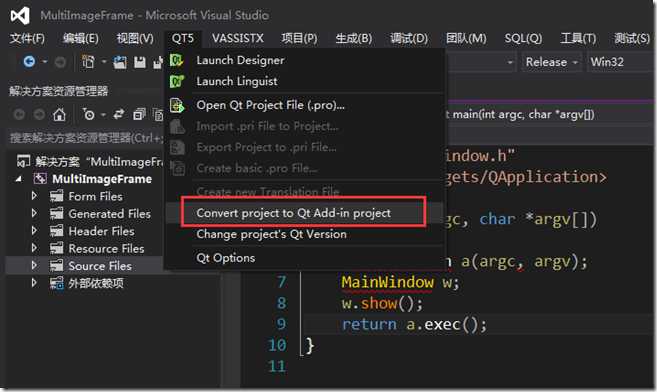The height and width of the screenshot is (392, 657).
Task: Open the 调试(D) menu
Action: click(x=409, y=39)
